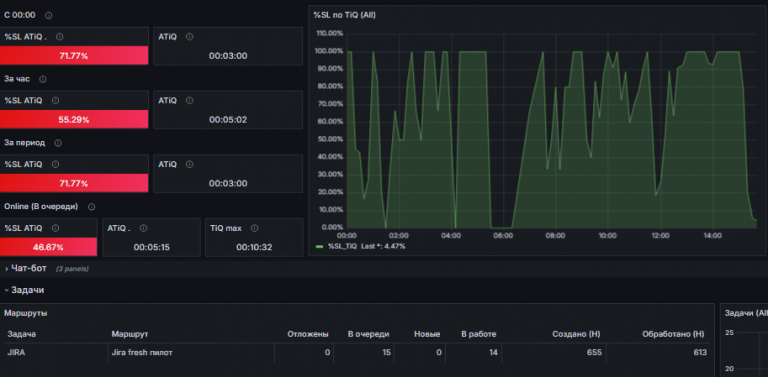Open the %SL по TiQ (All) panel title

pos(344,15)
